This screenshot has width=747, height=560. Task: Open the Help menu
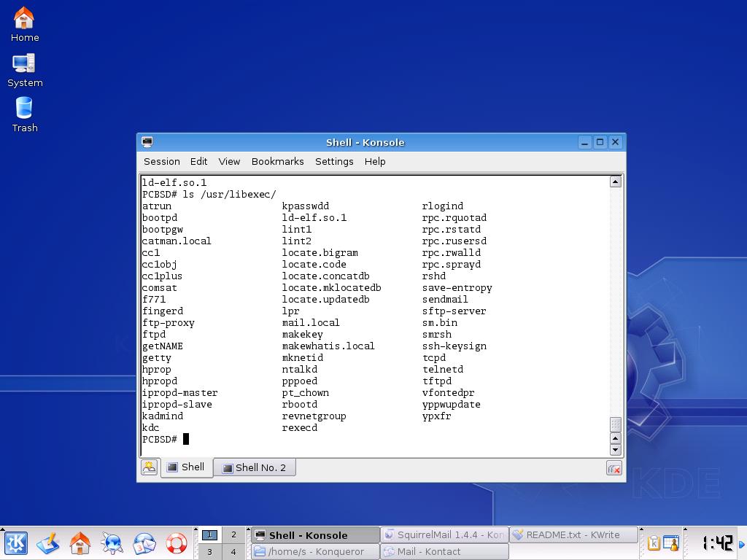(375, 161)
